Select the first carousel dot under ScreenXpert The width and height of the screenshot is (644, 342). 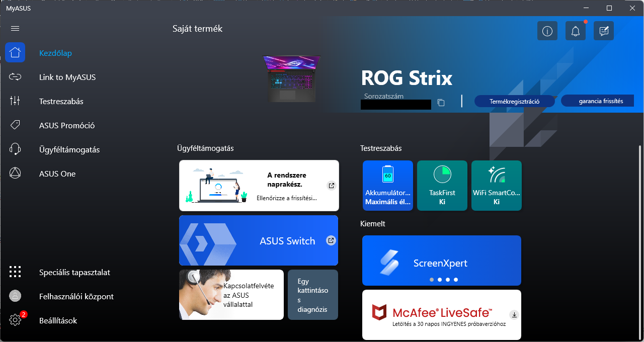432,279
